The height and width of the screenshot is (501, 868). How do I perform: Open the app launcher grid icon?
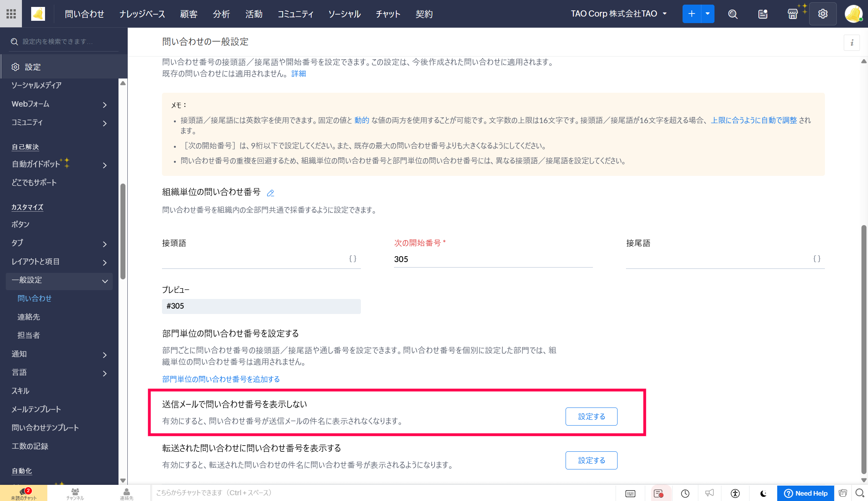[11, 14]
